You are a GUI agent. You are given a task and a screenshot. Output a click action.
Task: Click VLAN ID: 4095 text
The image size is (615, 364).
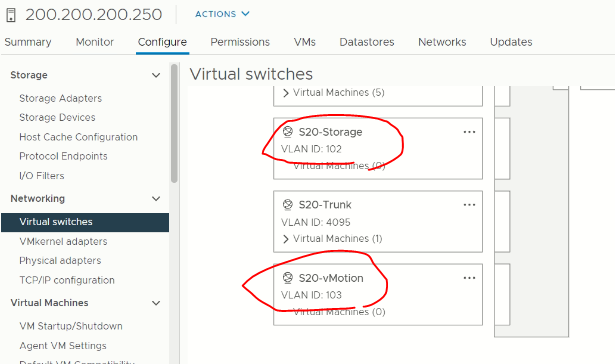tap(315, 222)
